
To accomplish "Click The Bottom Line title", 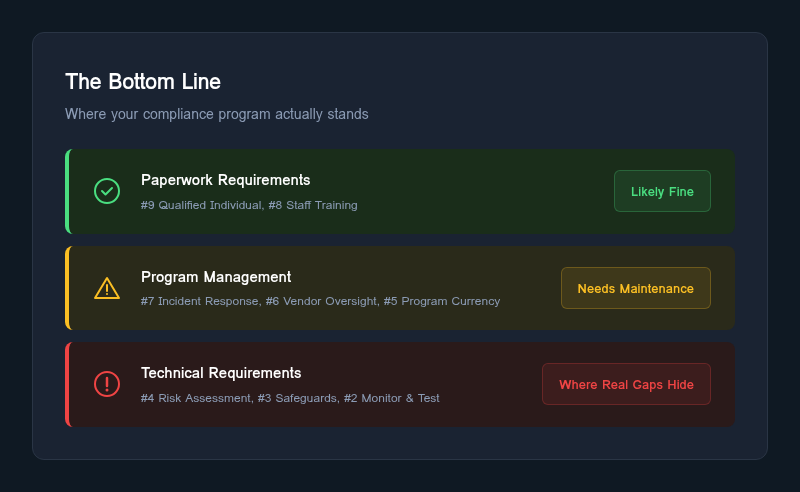I will pos(143,81).
